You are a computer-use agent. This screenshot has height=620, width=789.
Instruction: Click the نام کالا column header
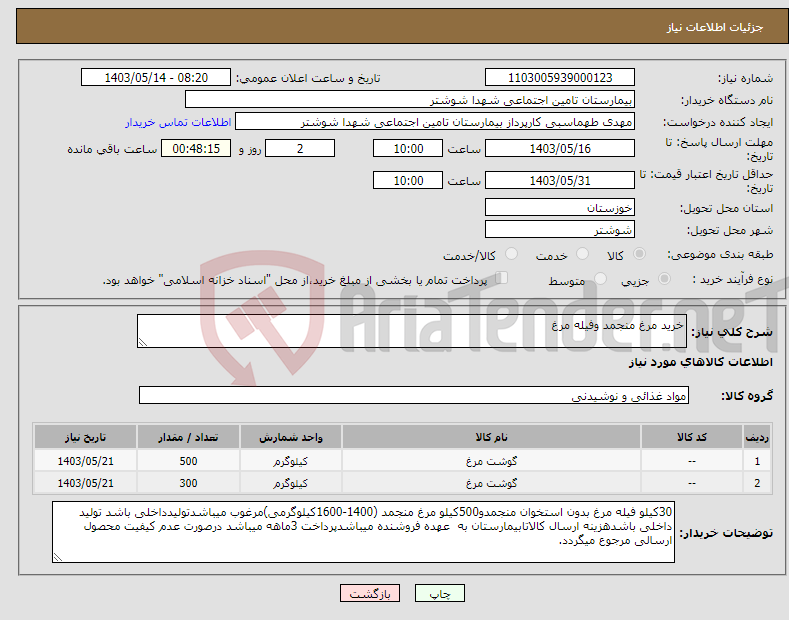491,437
